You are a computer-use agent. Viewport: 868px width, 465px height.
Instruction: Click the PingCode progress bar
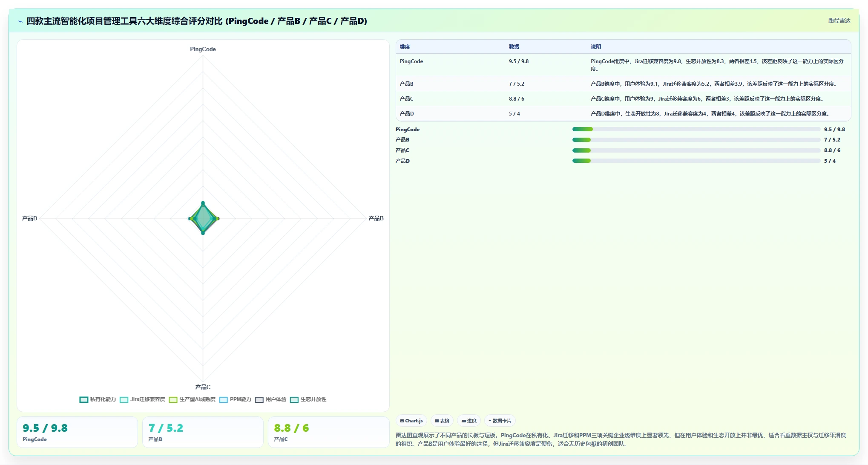pyautogui.click(x=696, y=129)
